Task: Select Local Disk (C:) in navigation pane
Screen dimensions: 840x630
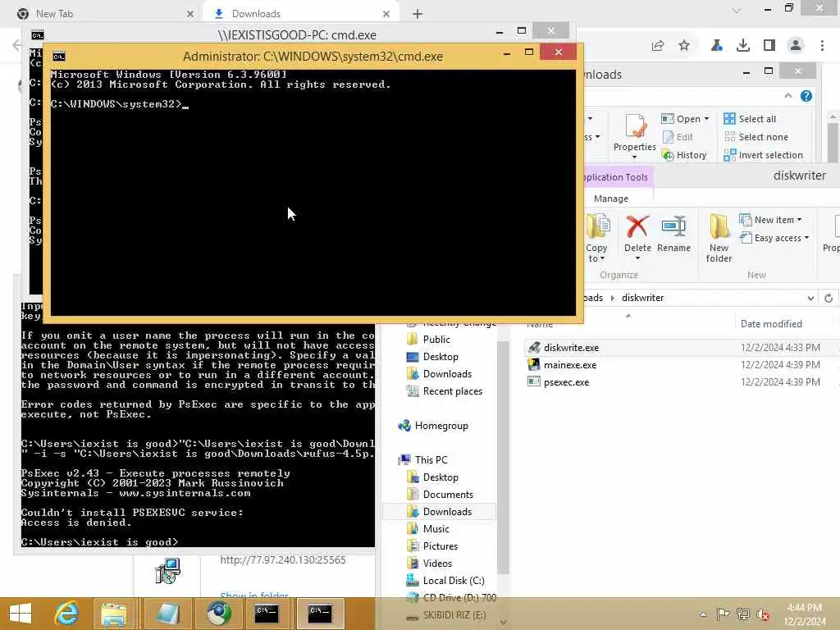Action: click(x=453, y=581)
